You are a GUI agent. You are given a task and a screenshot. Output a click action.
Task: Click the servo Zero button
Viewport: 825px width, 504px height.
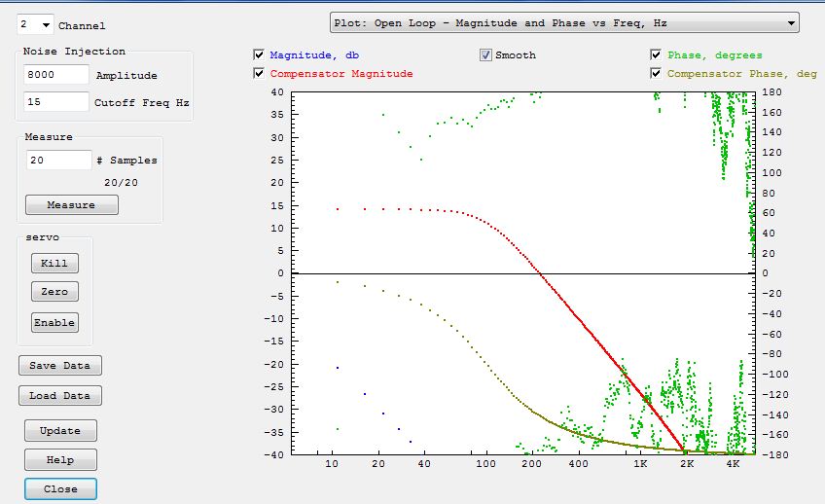(x=54, y=292)
